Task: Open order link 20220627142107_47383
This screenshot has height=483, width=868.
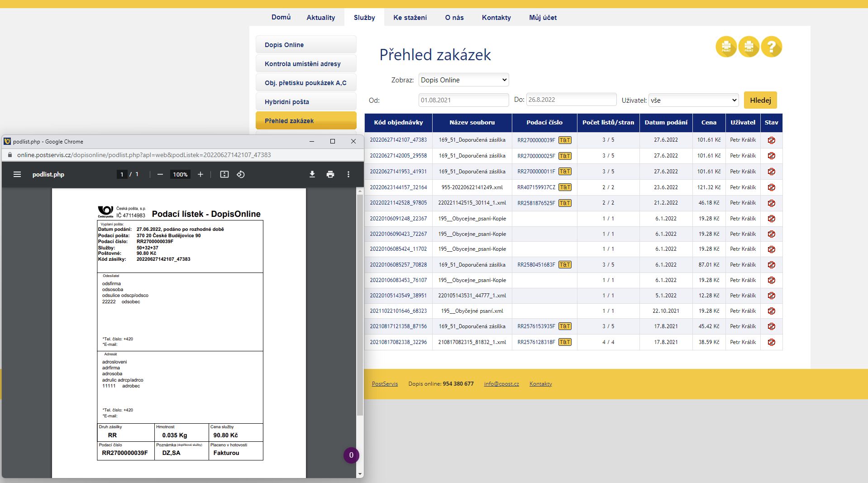Action: [x=398, y=140]
